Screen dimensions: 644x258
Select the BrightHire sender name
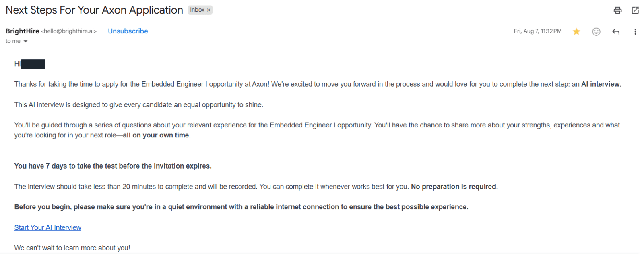23,31
